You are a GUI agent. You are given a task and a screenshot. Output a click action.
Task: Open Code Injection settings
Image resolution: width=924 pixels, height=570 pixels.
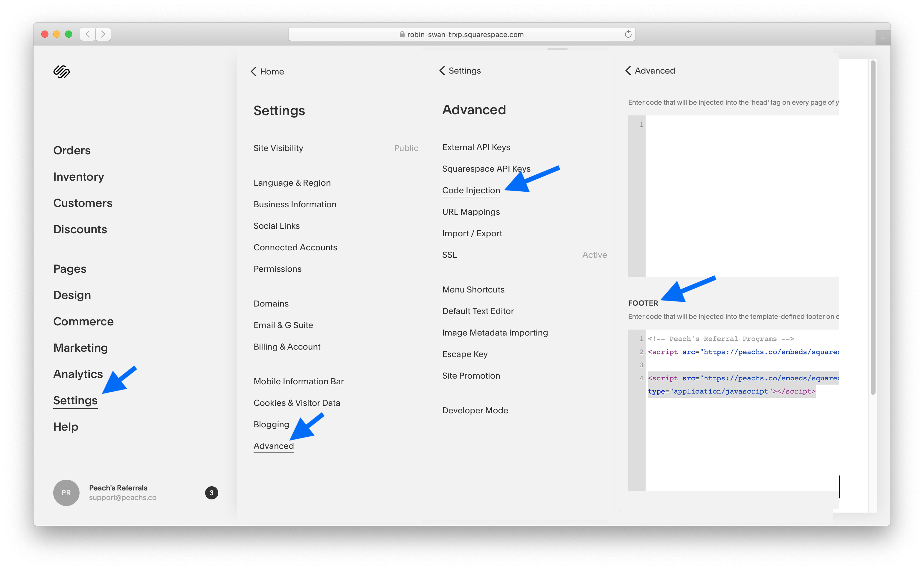point(471,190)
